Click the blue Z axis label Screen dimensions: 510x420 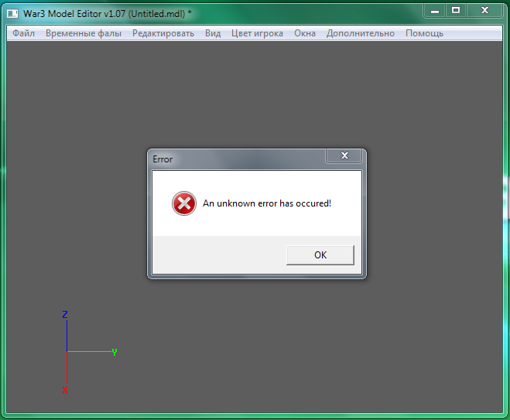coord(65,314)
